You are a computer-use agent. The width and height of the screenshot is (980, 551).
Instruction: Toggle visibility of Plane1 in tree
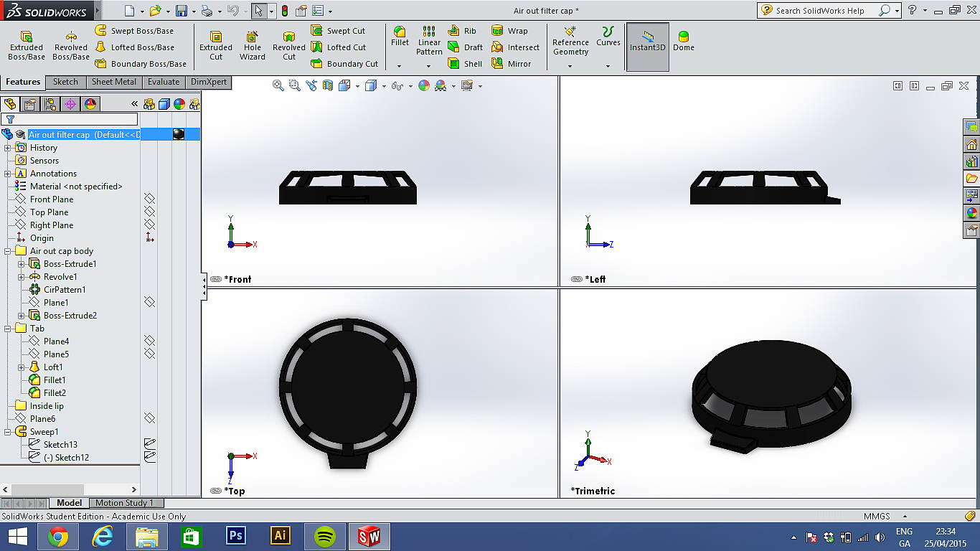point(149,303)
